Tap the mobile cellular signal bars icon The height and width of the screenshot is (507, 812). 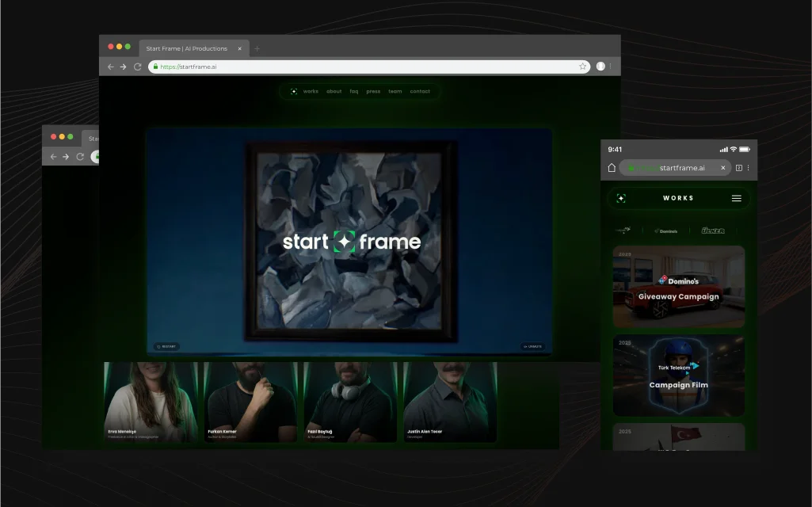tap(723, 150)
